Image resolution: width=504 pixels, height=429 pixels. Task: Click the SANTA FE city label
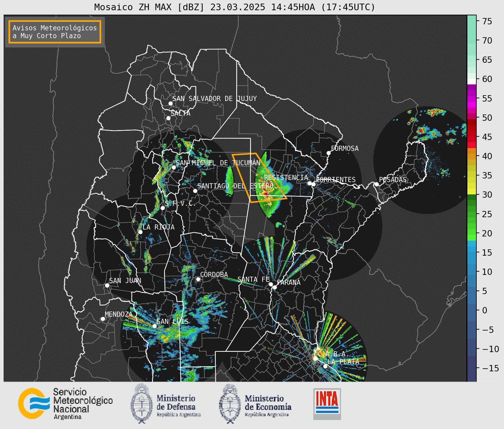point(253,279)
